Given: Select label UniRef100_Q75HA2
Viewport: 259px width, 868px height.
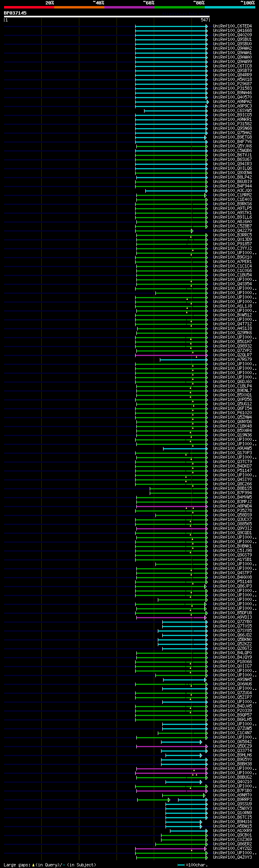Looking at the screenshot, I should [232, 133].
